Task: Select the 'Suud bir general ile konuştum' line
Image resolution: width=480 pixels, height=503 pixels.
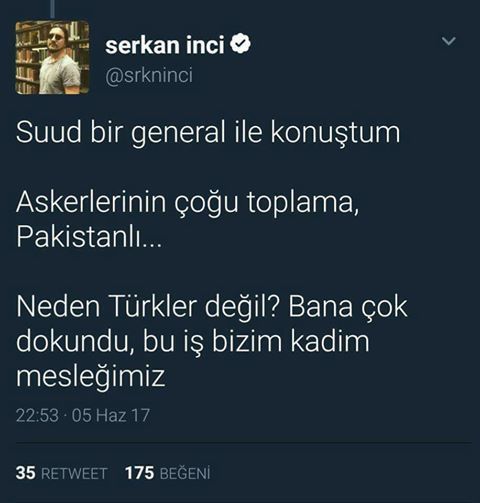Action: tap(208, 133)
